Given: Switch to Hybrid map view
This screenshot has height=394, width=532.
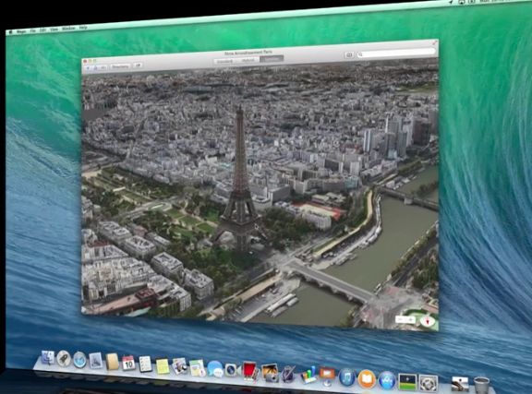Looking at the screenshot, I should [248, 60].
